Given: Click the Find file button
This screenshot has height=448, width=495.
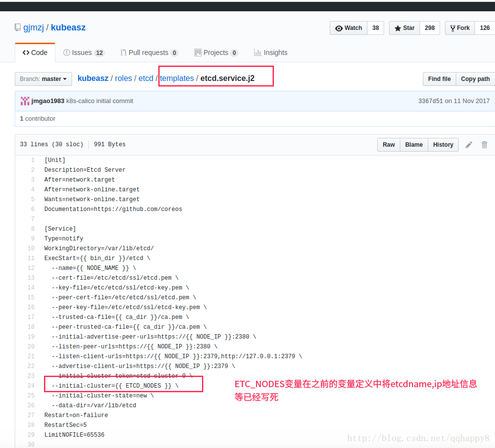Looking at the screenshot, I should (439, 79).
